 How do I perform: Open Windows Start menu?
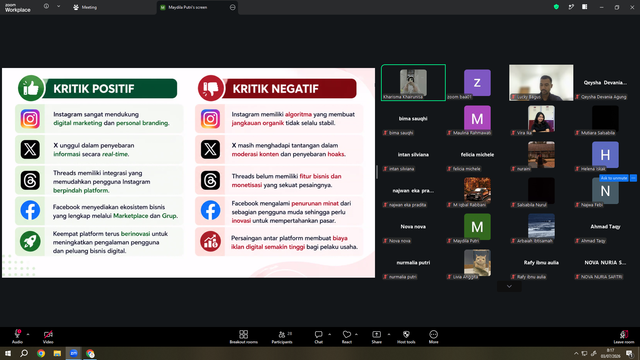[x=8, y=353]
